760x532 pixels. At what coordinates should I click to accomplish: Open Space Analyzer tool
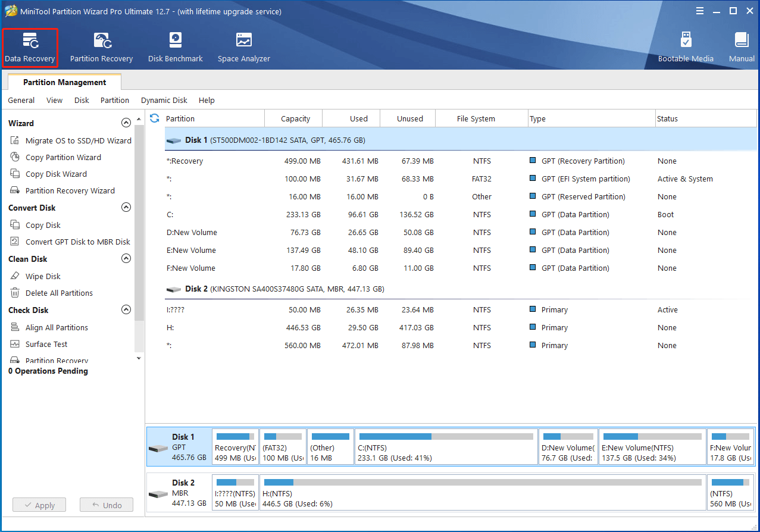pos(243,48)
